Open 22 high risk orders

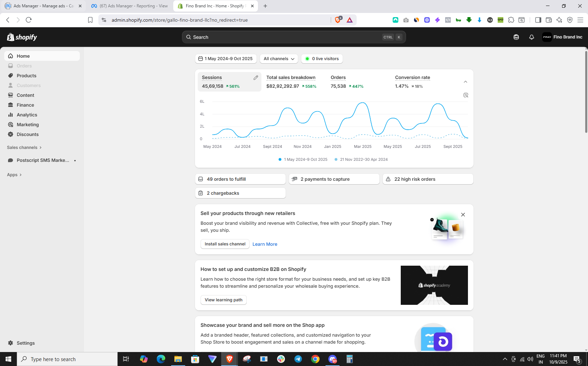click(428, 179)
